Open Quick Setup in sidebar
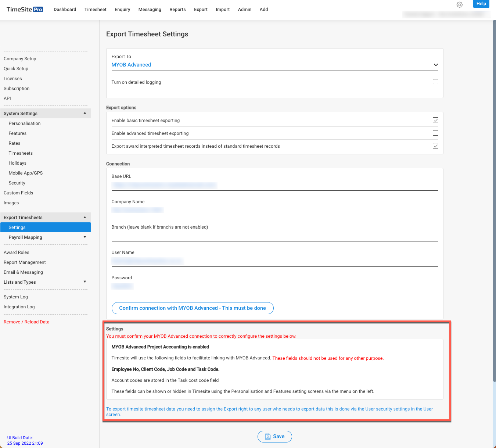496x448 pixels. point(16,69)
